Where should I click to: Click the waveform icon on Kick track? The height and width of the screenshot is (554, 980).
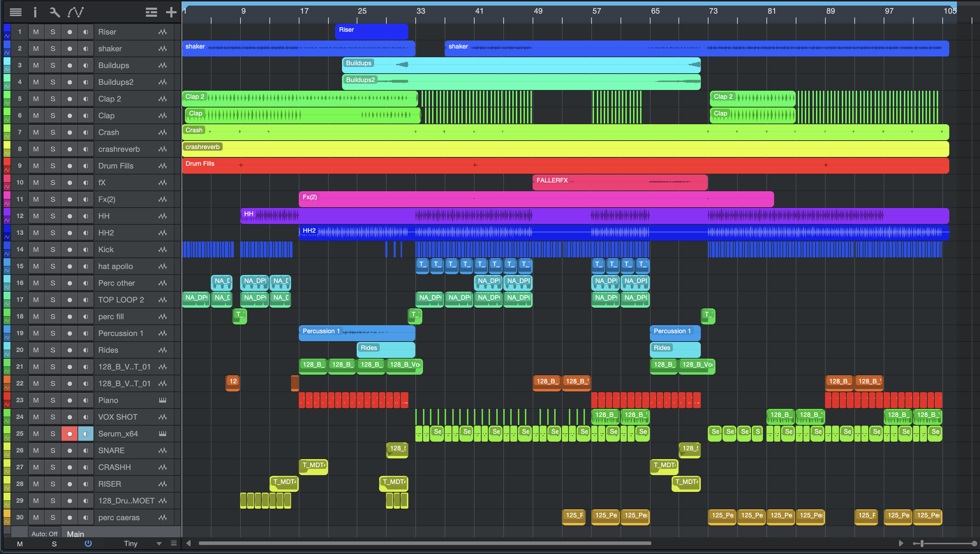(163, 249)
